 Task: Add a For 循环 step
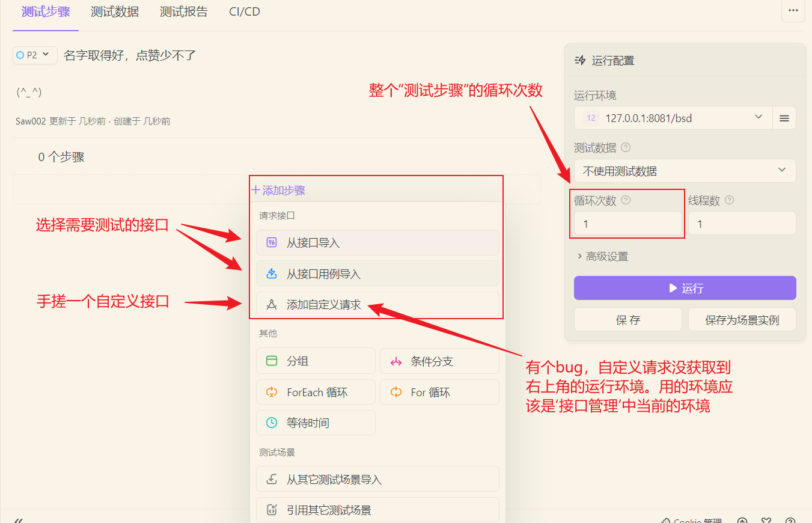[439, 393]
